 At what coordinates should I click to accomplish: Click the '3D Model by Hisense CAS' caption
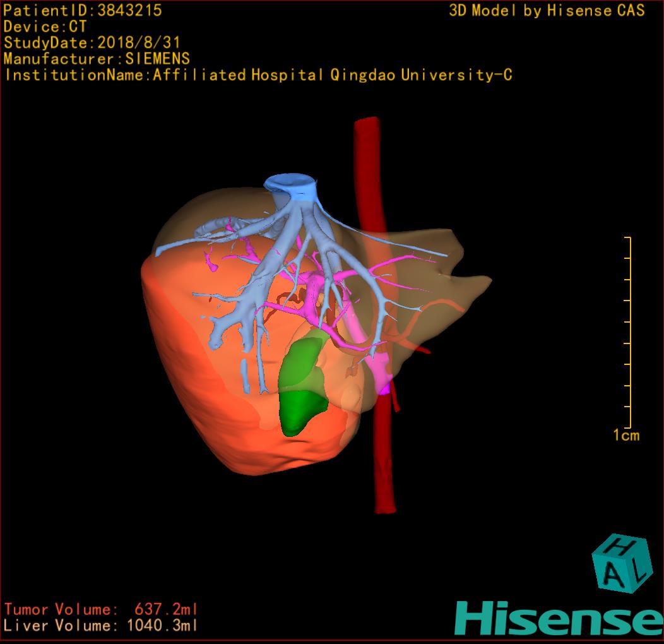click(547, 11)
